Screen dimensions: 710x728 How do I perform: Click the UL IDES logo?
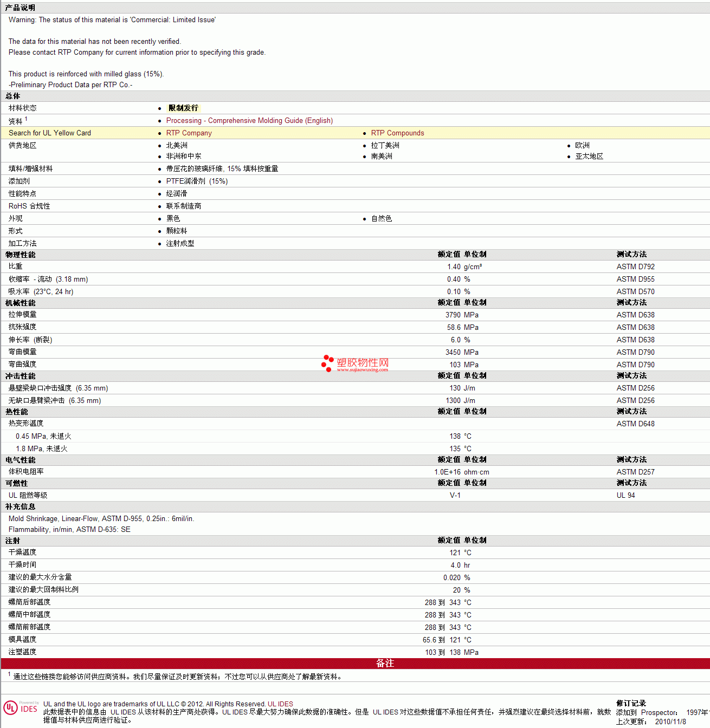(21, 708)
